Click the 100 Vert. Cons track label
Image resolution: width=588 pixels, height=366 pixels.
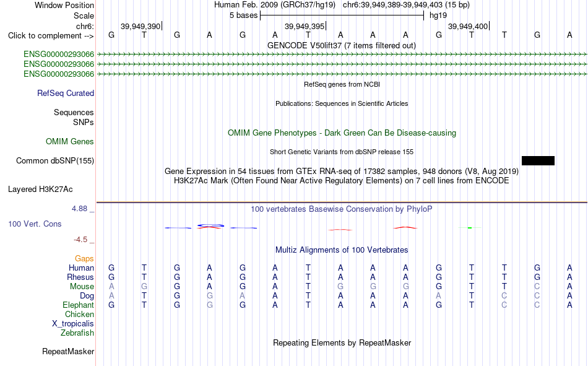coord(35,224)
